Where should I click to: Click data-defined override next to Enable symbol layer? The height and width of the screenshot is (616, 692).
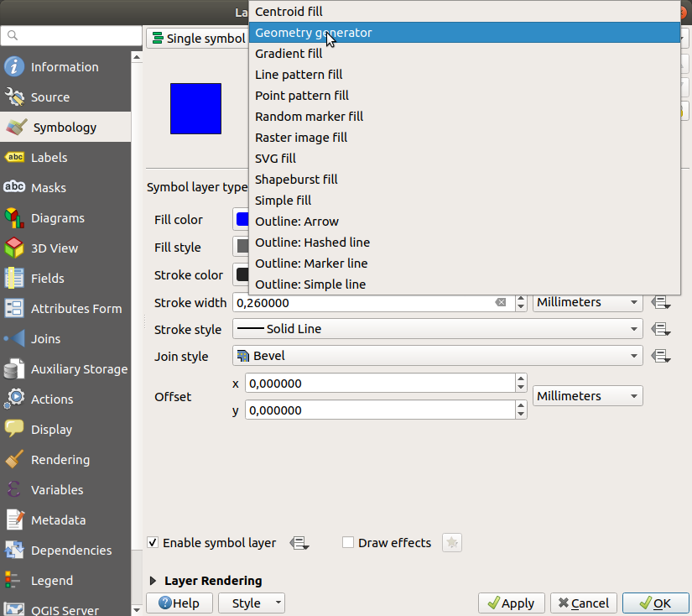(299, 543)
